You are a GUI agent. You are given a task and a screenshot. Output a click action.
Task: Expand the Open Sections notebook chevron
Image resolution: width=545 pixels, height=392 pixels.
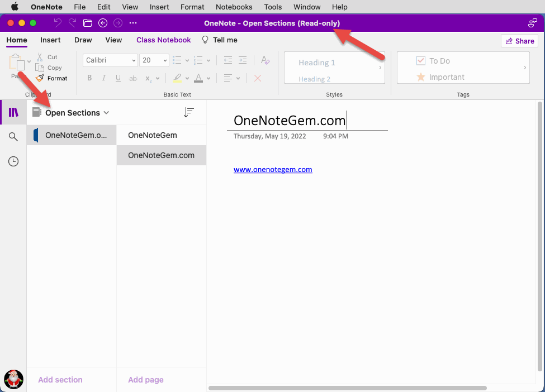pyautogui.click(x=106, y=112)
